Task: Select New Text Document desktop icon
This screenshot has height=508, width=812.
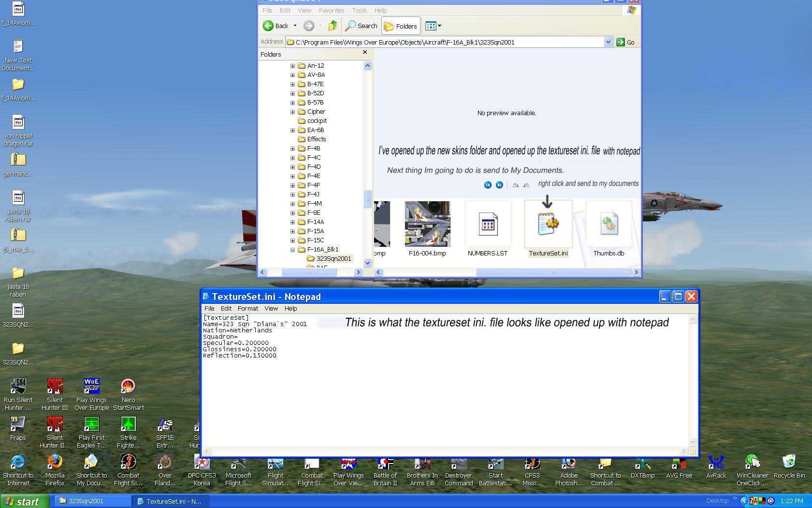Action: click(x=18, y=55)
